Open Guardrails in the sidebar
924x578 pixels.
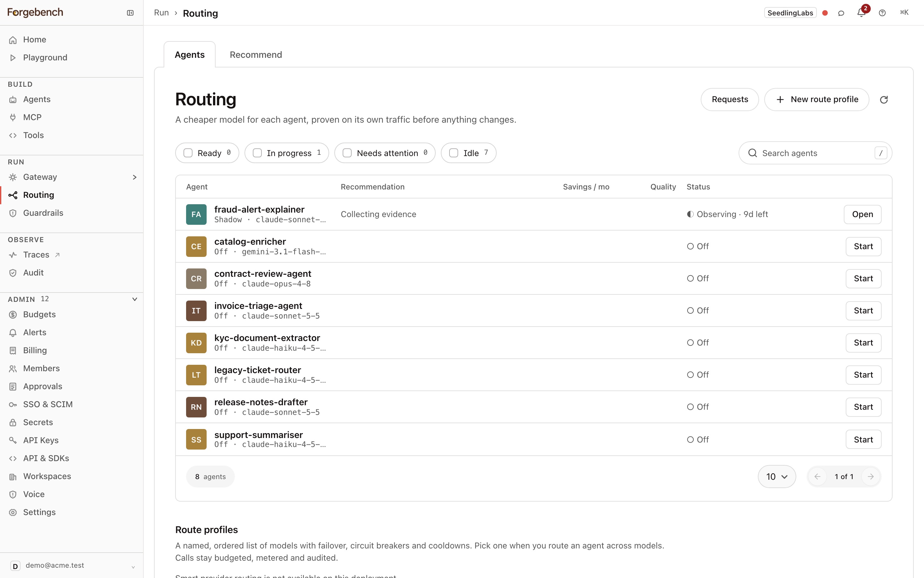[72, 213]
